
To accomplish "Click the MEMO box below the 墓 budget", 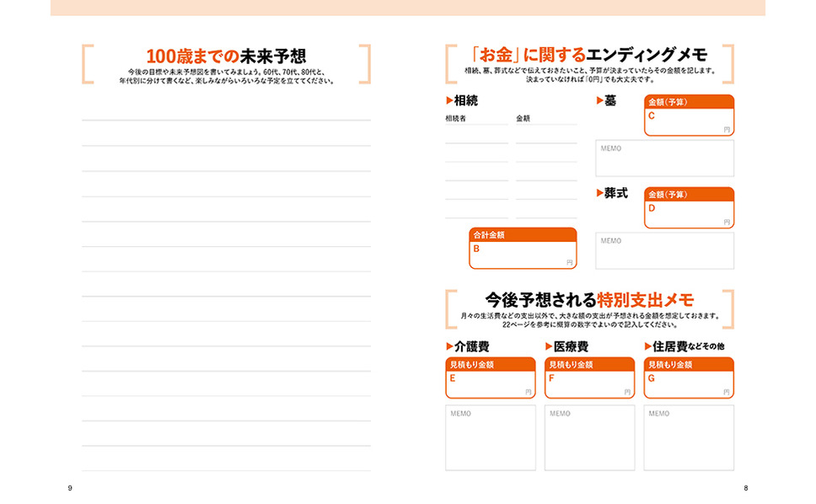I will point(665,158).
